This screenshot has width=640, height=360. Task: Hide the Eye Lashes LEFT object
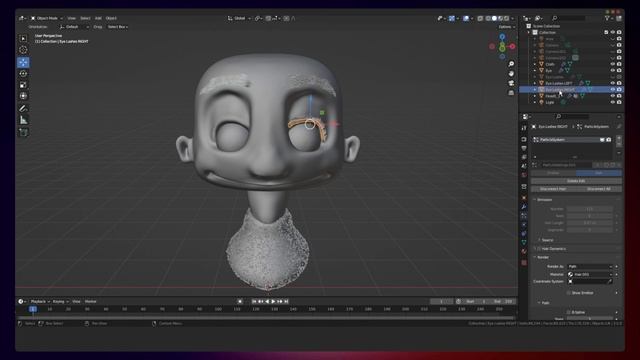(613, 83)
